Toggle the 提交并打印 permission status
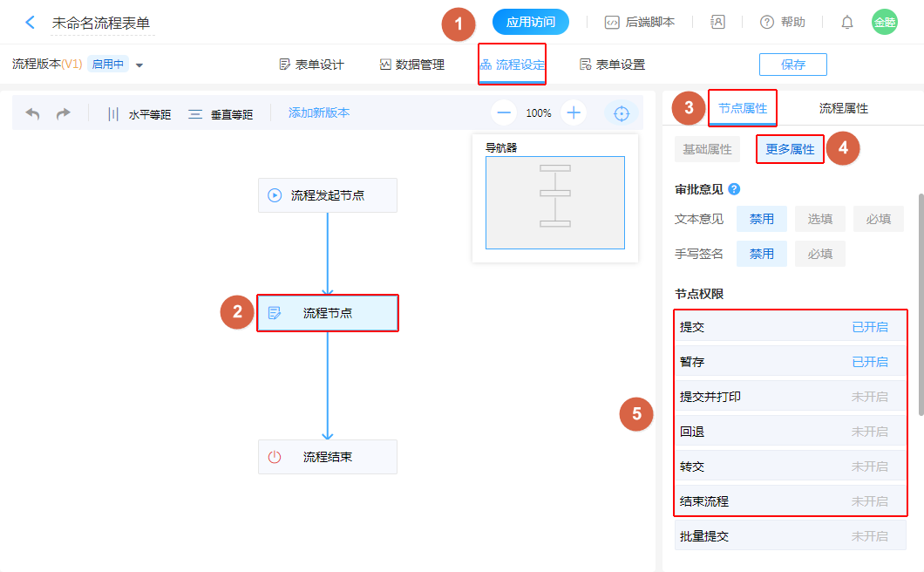 point(869,397)
